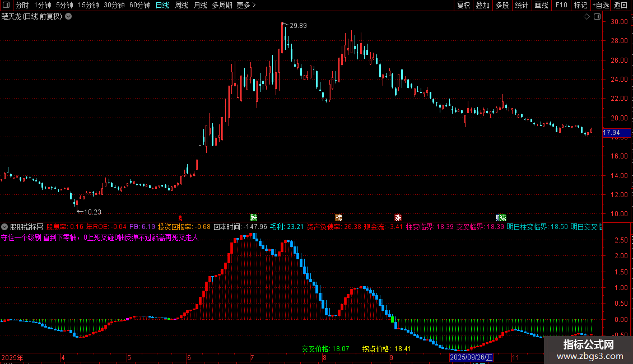Click the 10.23 low price label
Viewport: 633px width, 364px height.
point(92,212)
